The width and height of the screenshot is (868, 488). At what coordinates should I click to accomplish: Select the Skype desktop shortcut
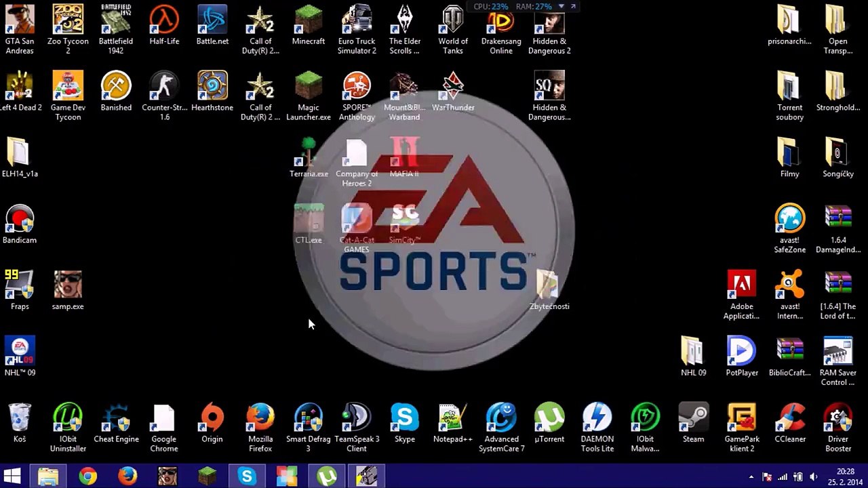tap(405, 423)
